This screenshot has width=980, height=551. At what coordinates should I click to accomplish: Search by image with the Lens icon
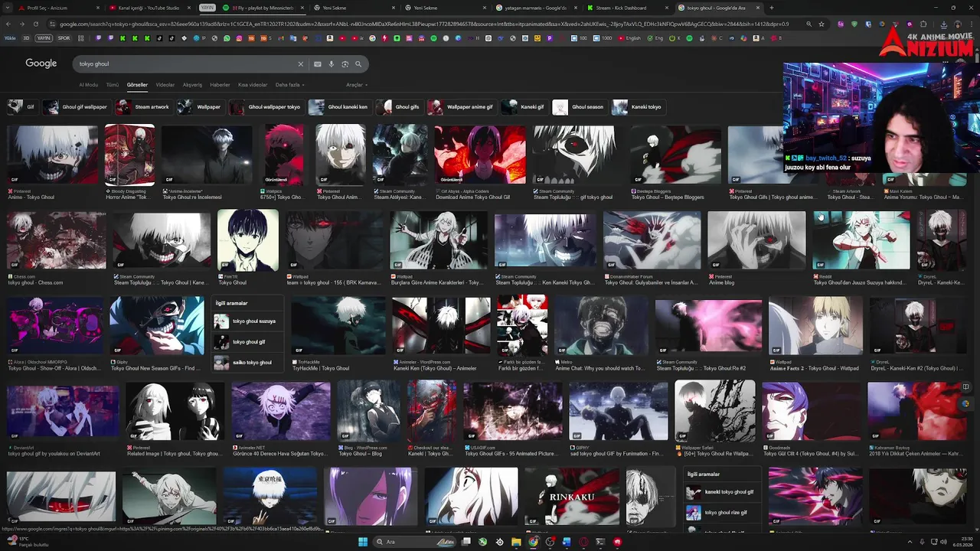[x=345, y=64]
